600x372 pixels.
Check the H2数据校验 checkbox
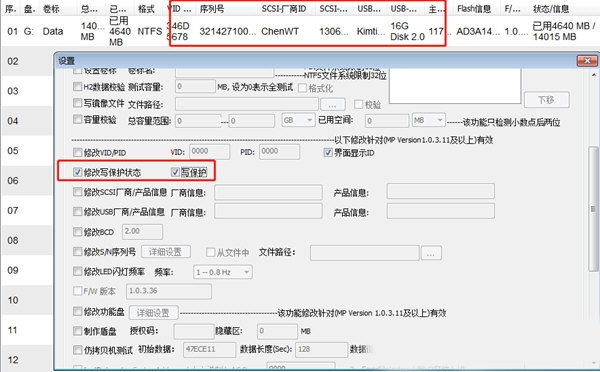click(x=78, y=87)
